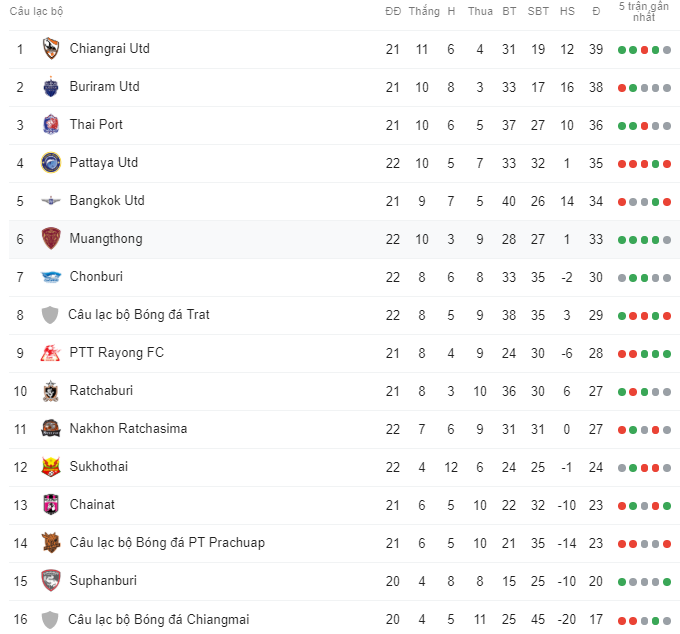680x634 pixels.
Task: Click the Chonburi blue shark logo
Action: point(51,276)
